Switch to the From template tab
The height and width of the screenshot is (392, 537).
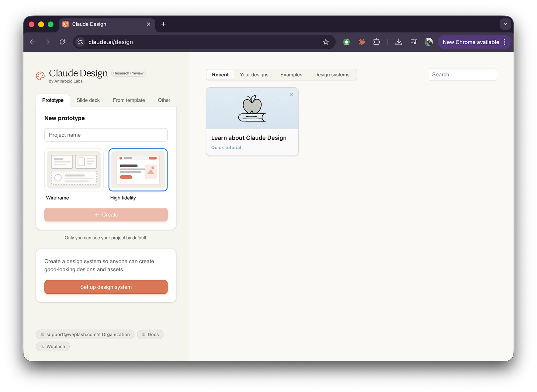(x=129, y=100)
